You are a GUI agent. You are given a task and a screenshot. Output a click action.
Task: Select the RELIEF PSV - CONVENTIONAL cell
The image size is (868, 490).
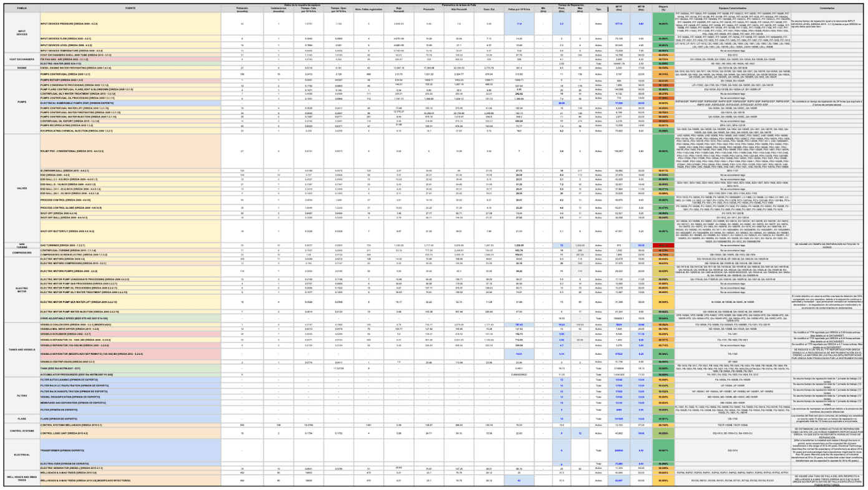pos(130,151)
